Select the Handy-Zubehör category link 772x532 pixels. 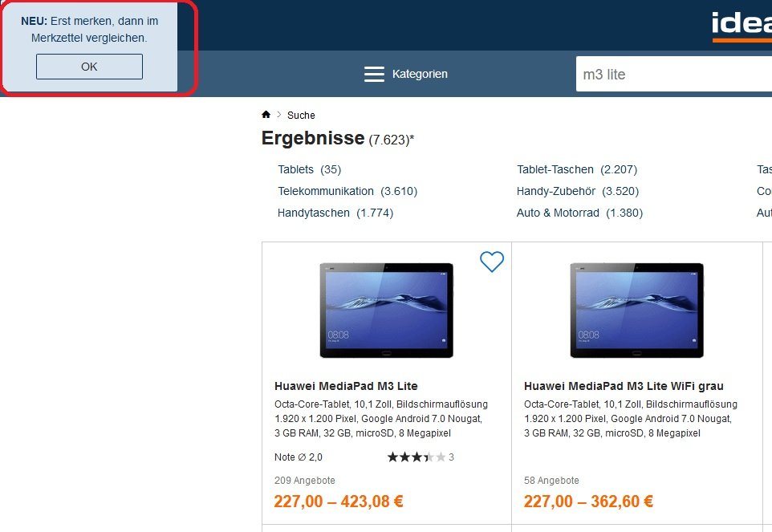click(x=578, y=191)
